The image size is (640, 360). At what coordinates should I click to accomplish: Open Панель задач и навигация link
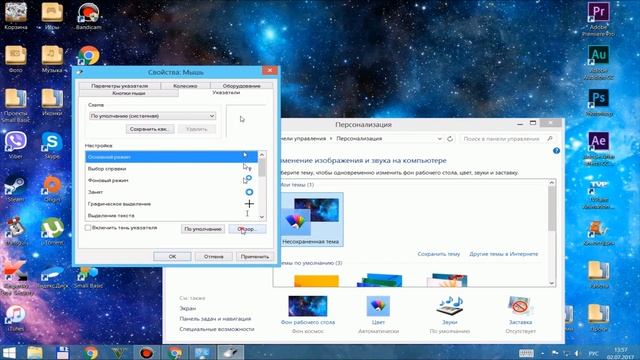tap(215, 319)
